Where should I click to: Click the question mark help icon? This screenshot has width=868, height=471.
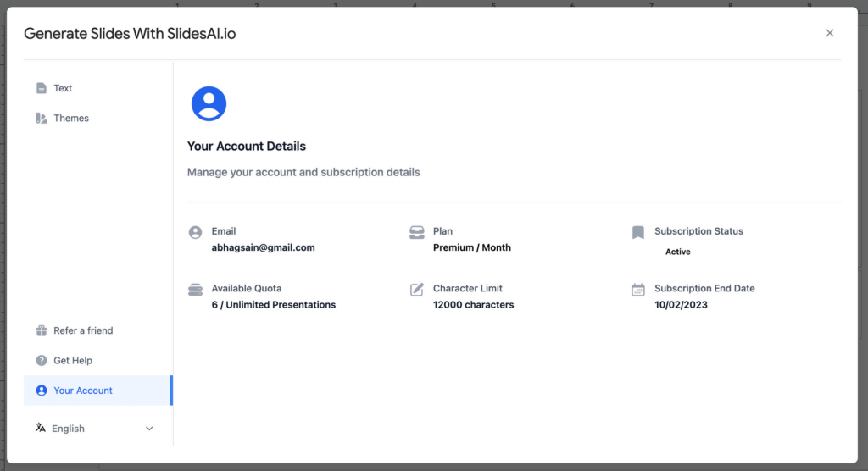(x=42, y=360)
